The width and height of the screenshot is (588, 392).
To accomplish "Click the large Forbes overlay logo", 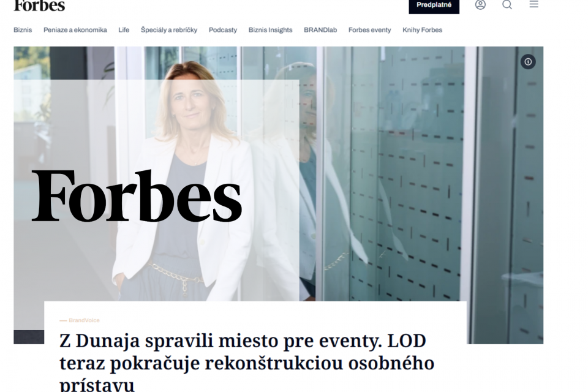I will (137, 196).
